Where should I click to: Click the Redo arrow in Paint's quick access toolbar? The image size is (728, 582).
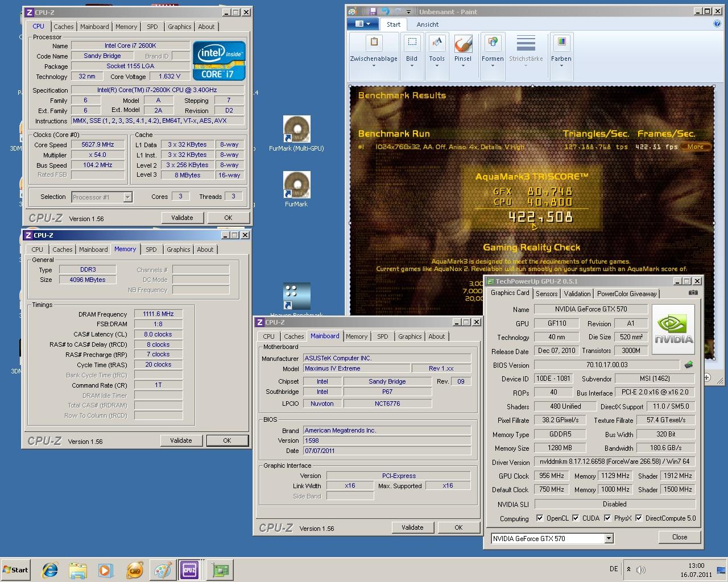point(398,11)
